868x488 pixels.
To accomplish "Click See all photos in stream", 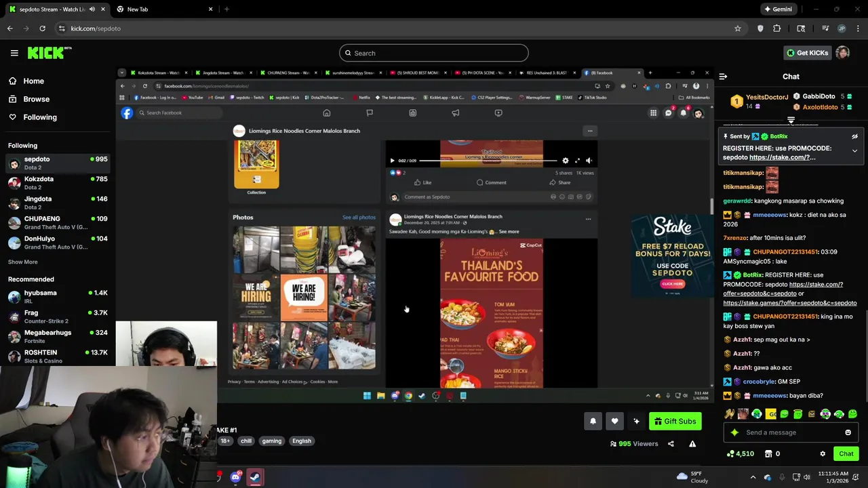I will point(359,218).
